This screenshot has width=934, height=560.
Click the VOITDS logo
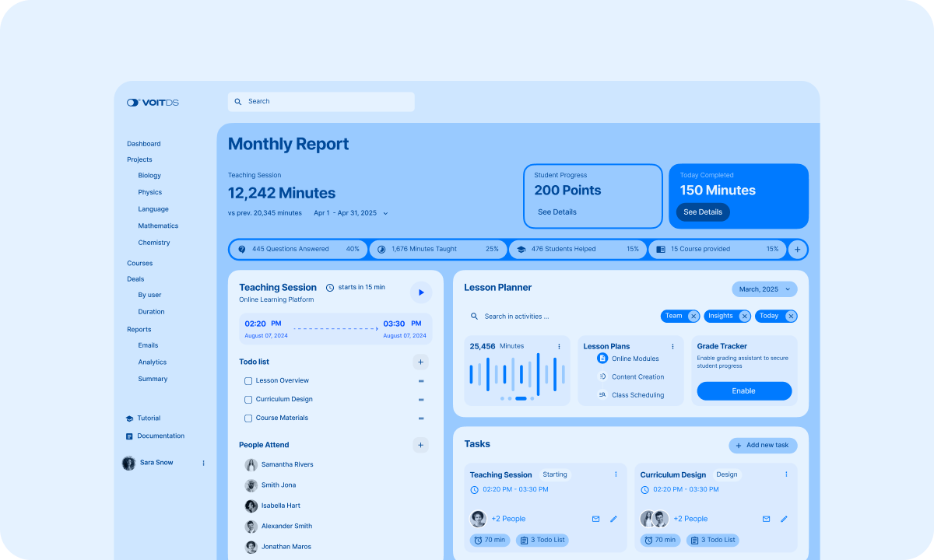153,103
